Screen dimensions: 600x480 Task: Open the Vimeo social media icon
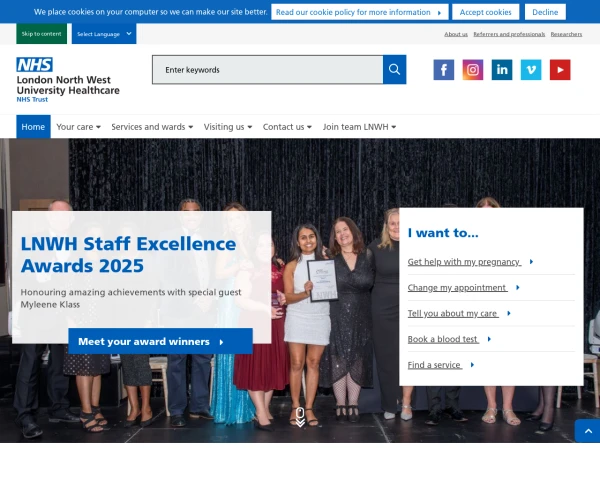point(531,70)
